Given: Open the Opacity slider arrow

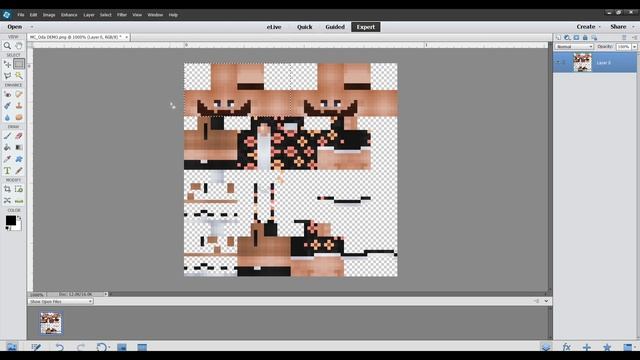Looking at the screenshot, I should [x=635, y=47].
